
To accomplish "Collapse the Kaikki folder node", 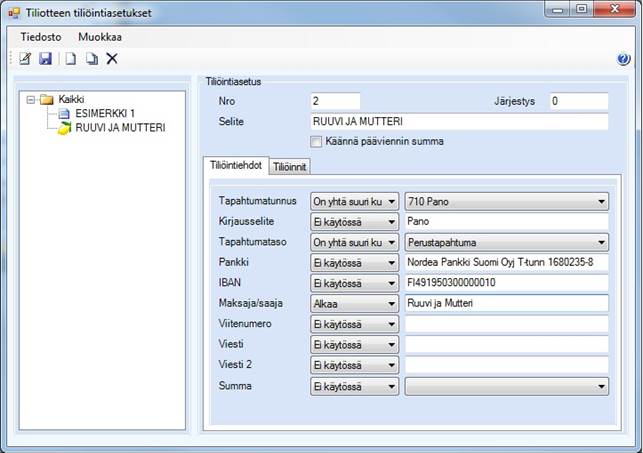I will point(31,100).
